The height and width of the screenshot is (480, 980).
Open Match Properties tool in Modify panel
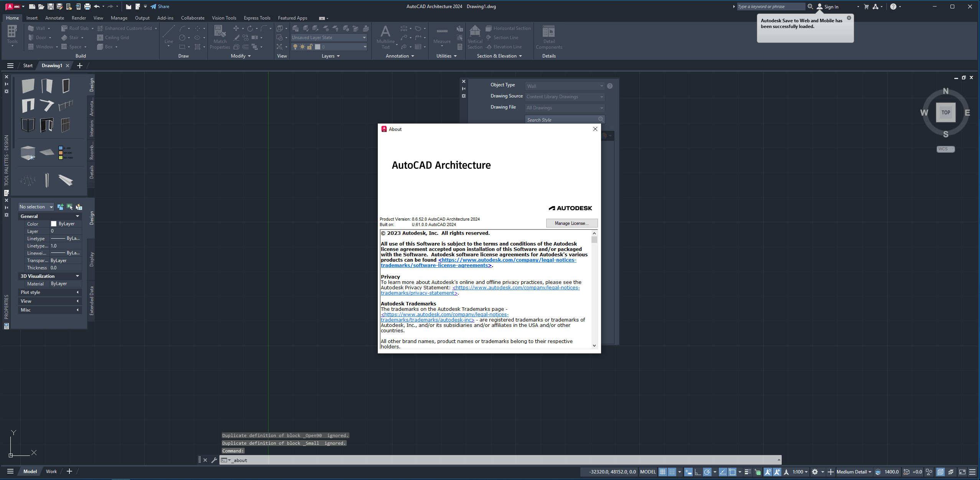tap(220, 37)
